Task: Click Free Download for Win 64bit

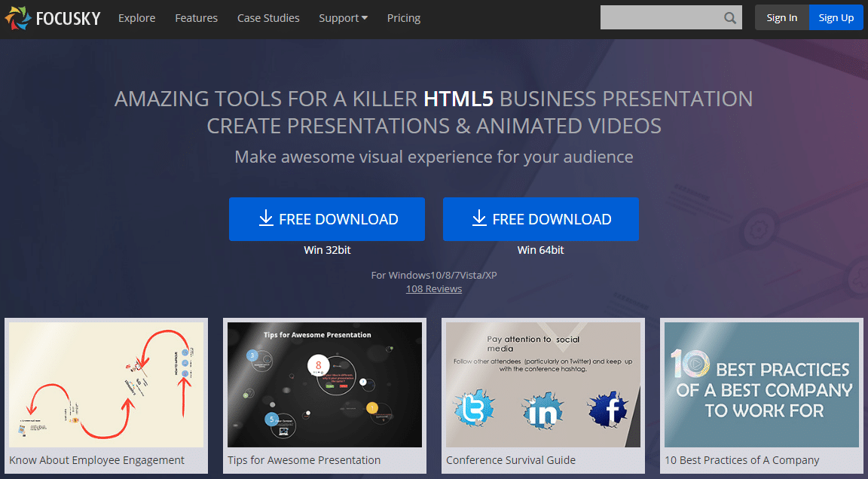Action: click(x=540, y=218)
